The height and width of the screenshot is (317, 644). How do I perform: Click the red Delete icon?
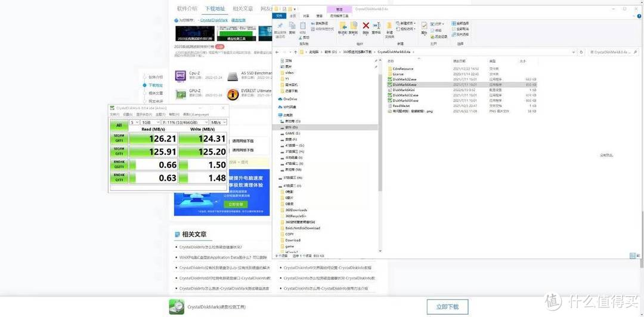pyautogui.click(x=366, y=26)
